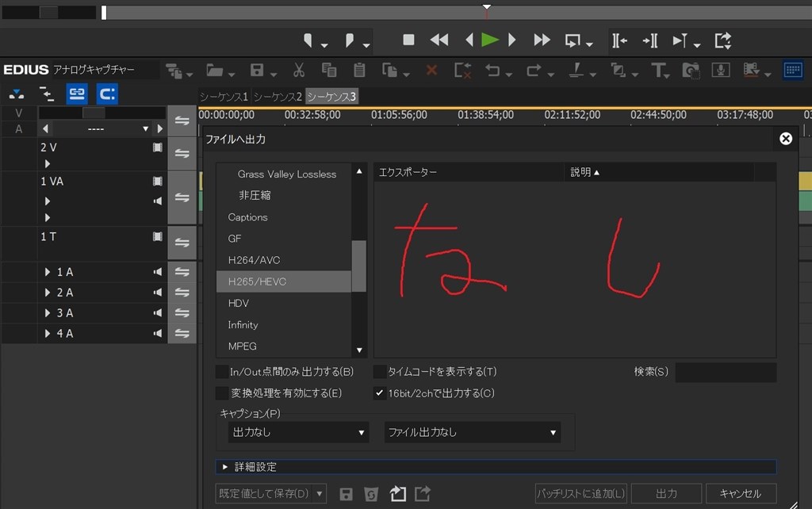Image resolution: width=812 pixels, height=509 pixels.
Task: Click the Undo icon in the toolbar
Action: (x=492, y=70)
